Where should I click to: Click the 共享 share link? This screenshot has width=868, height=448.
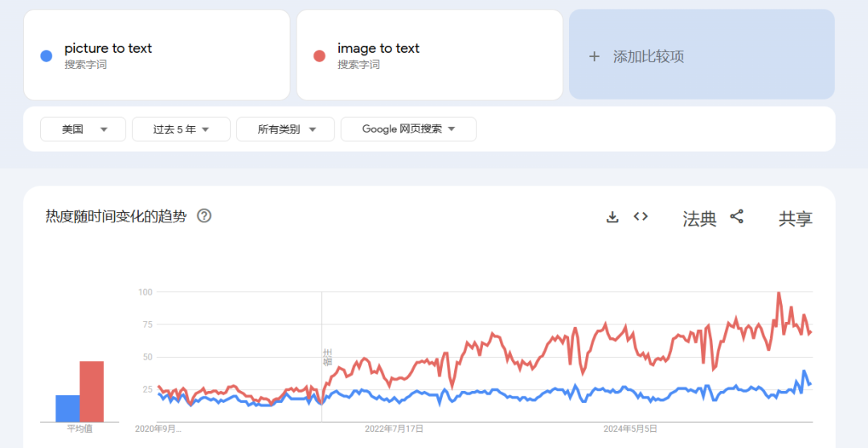click(x=795, y=218)
